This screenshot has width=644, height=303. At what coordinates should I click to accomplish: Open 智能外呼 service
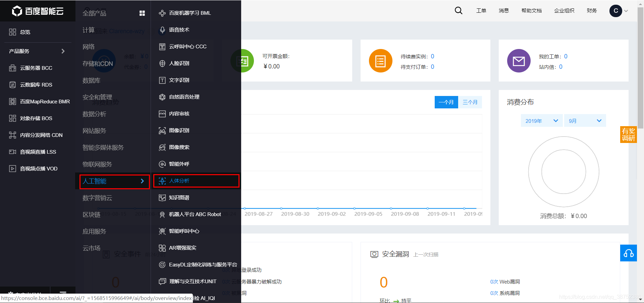(174, 164)
